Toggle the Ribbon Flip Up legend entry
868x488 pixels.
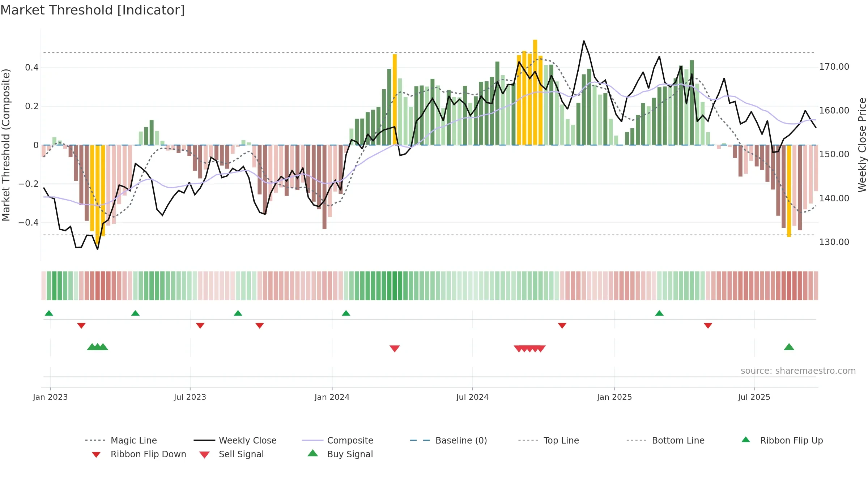(782, 440)
